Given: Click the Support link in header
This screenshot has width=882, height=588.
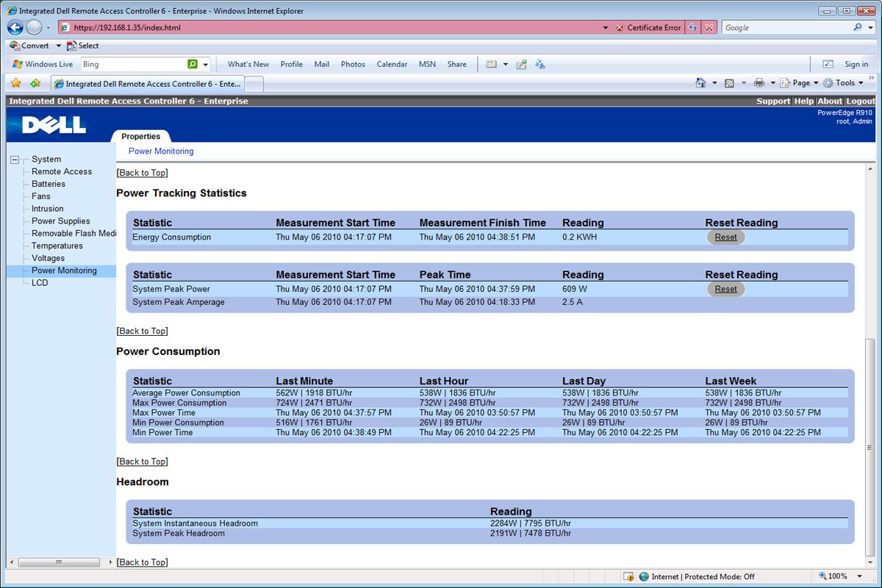Looking at the screenshot, I should pos(773,101).
